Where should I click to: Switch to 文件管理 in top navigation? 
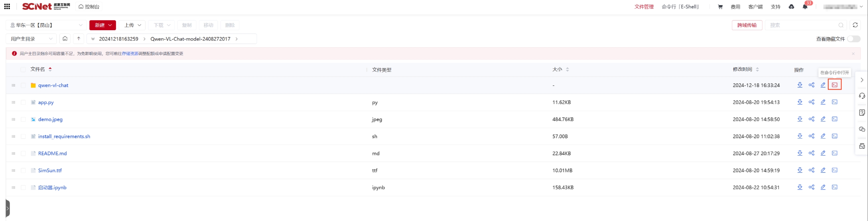tap(644, 7)
